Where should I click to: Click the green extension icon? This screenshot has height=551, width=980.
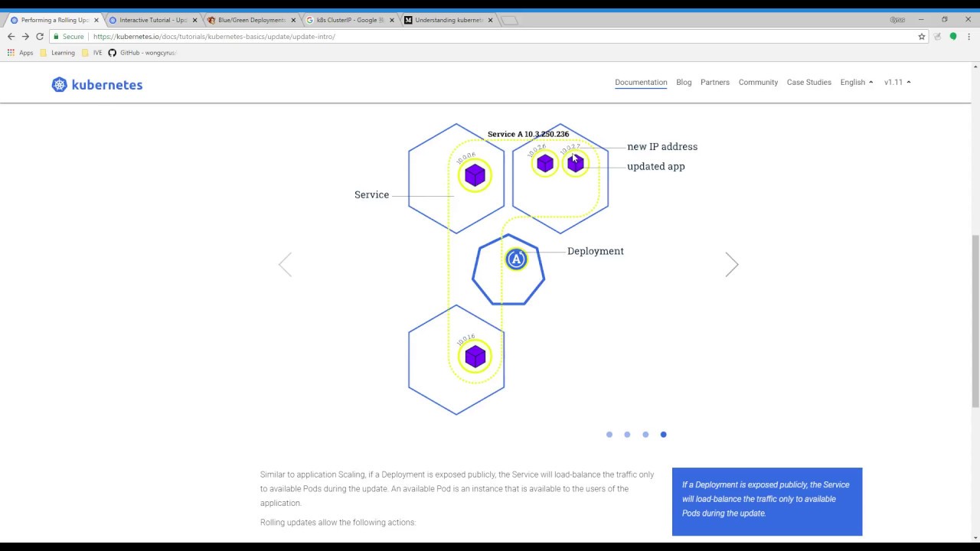(953, 37)
